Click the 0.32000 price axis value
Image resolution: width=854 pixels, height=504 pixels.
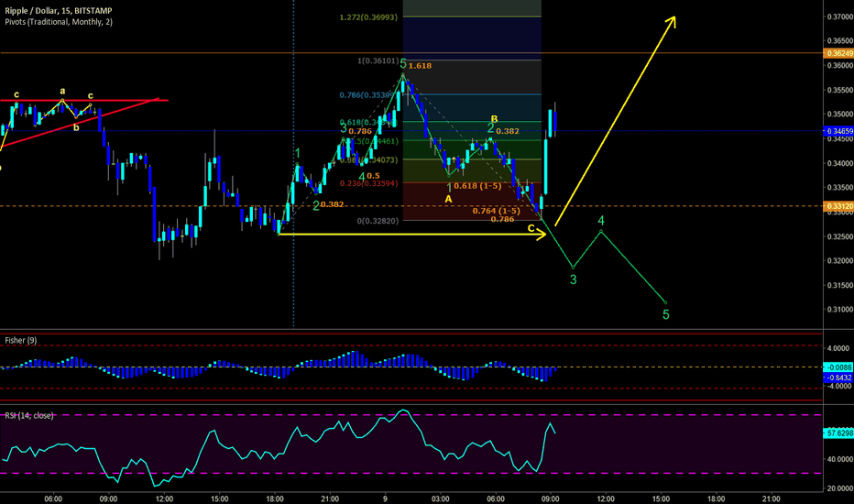tap(840, 261)
